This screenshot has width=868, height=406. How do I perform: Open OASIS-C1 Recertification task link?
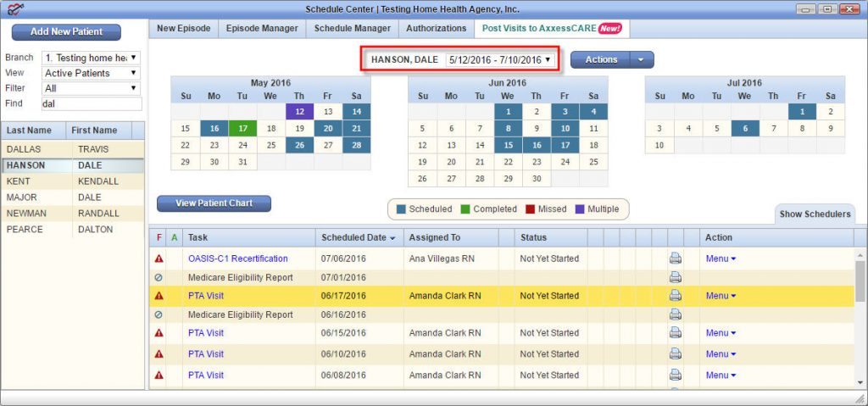(x=238, y=259)
